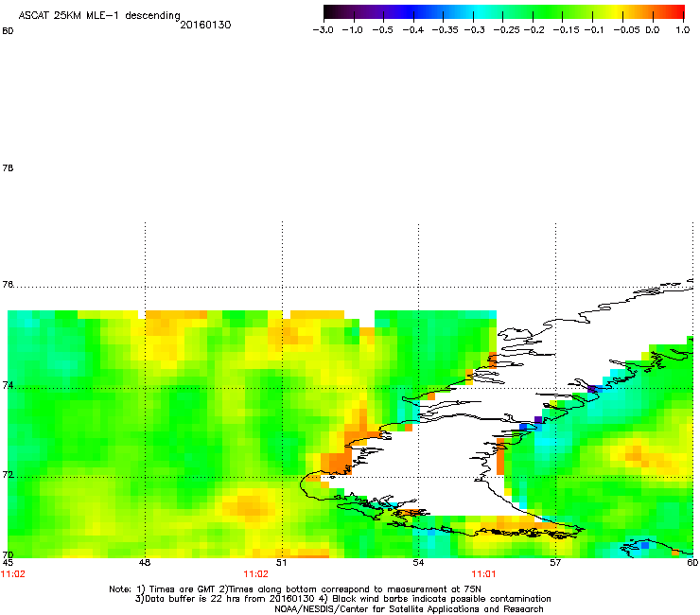
Task: Click the "-0.15" color scale label
Action: [566, 30]
